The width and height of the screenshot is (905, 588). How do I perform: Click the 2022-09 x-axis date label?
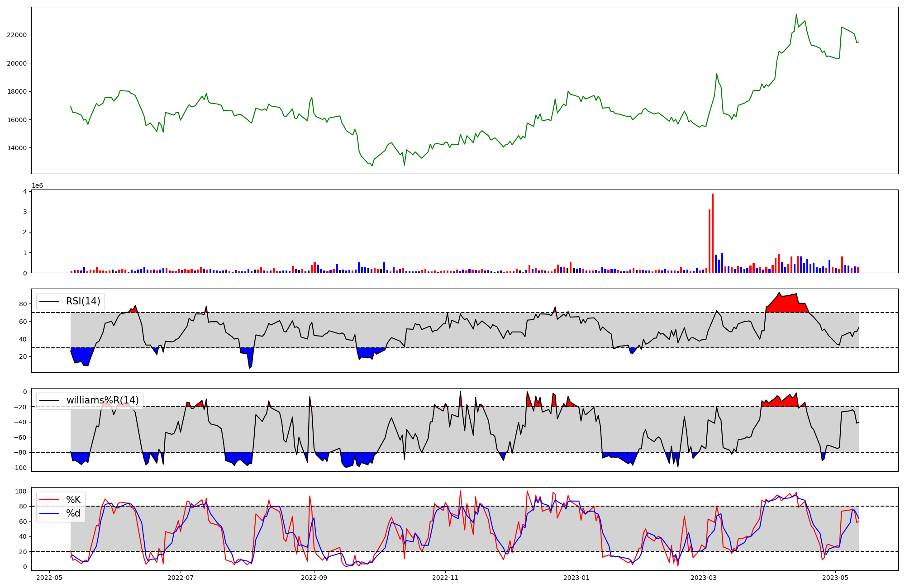[x=314, y=578]
